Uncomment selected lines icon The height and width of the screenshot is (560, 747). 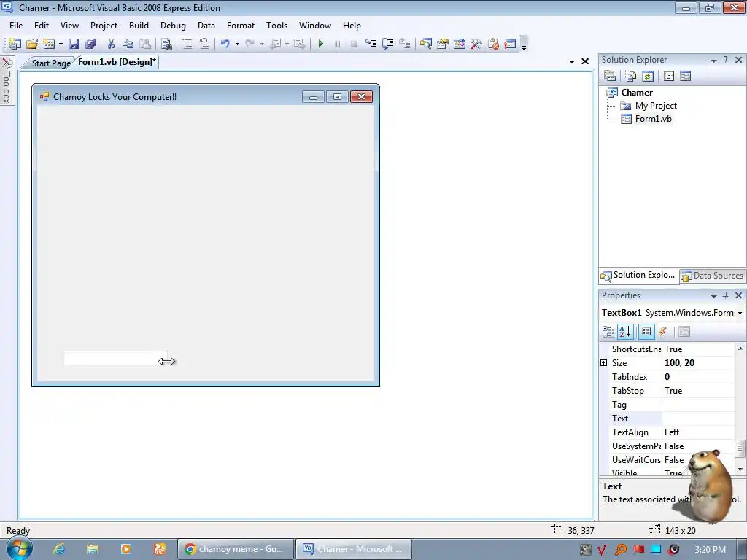pos(204,44)
